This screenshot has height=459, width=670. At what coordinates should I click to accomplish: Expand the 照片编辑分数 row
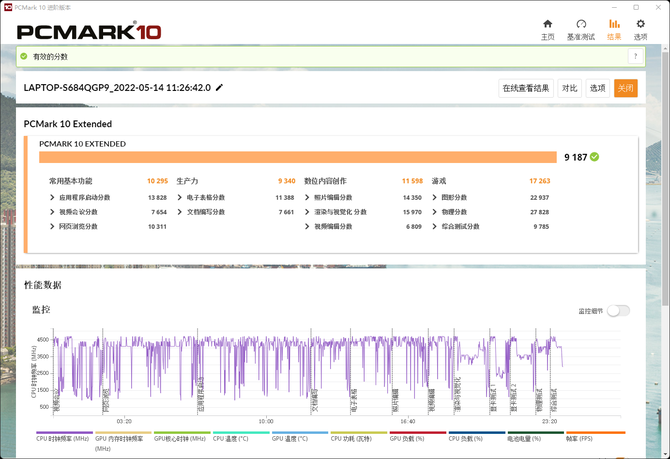point(308,198)
